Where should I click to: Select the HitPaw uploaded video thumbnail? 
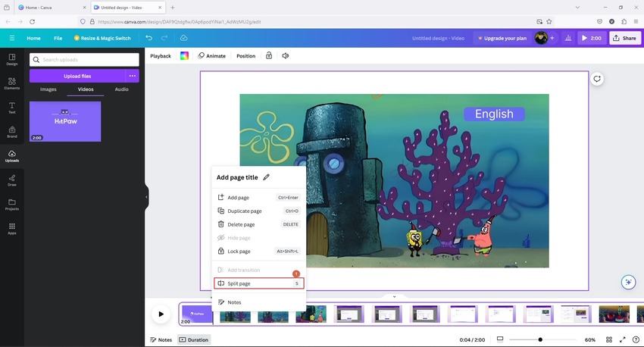[65, 121]
